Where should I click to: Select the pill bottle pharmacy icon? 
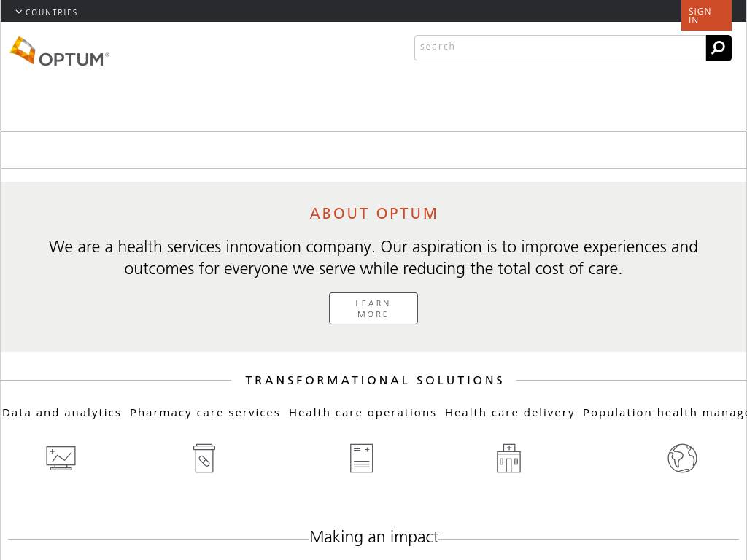point(204,458)
